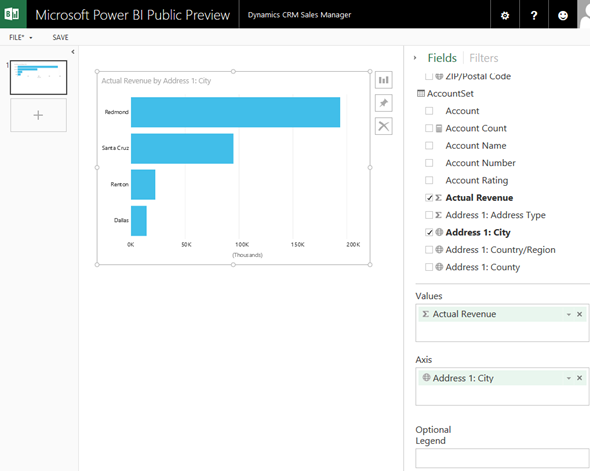Click the sigma icon beside Actual Revenue field
This screenshot has height=471, width=590.
pyautogui.click(x=438, y=198)
